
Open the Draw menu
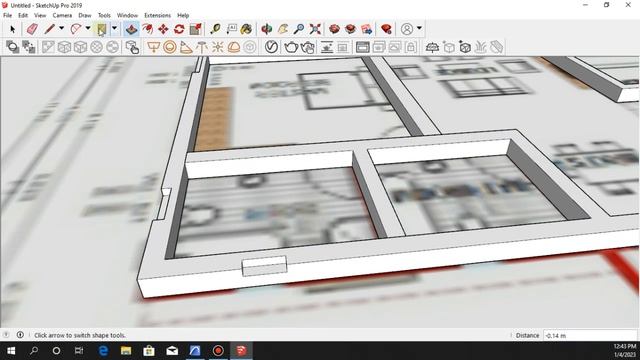point(84,15)
